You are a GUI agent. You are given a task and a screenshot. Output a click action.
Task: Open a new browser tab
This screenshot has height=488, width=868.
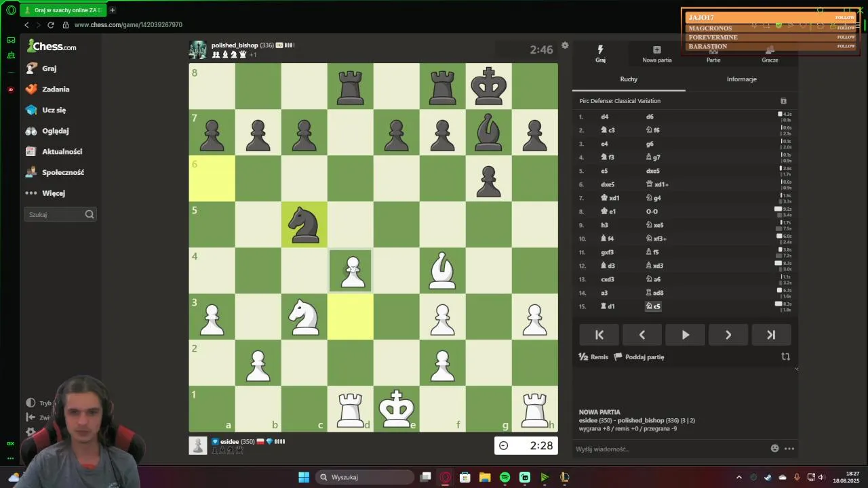pyautogui.click(x=112, y=10)
